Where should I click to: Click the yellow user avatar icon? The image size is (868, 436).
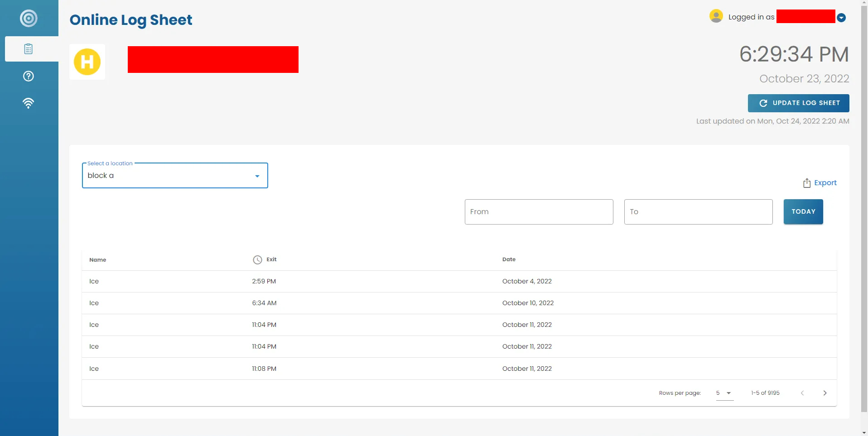coord(716,16)
